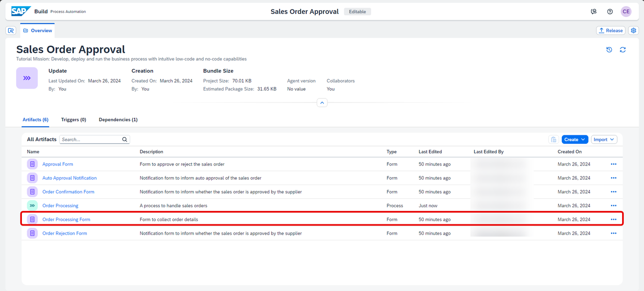Click the Created On column header
644x291 pixels.
(x=570, y=152)
